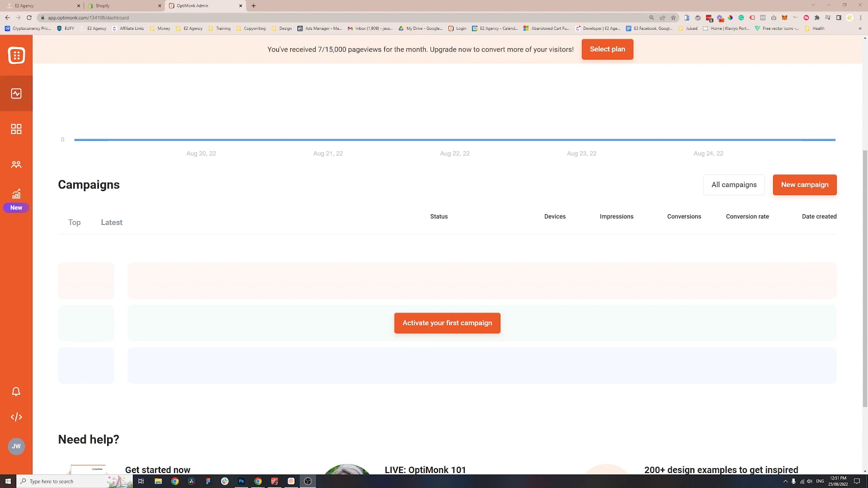Click the dashboard grid icon in sidebar
This screenshot has height=488, width=868.
tap(16, 129)
